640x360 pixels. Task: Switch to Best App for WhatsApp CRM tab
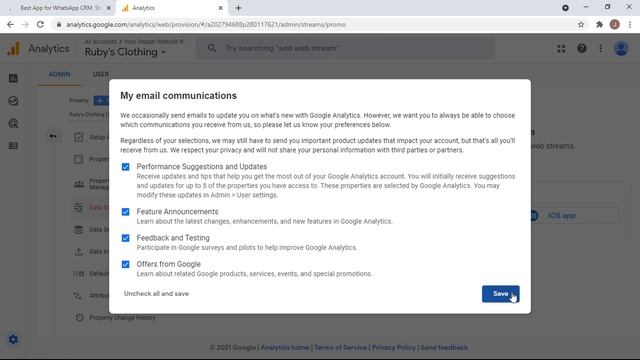pyautogui.click(x=60, y=8)
